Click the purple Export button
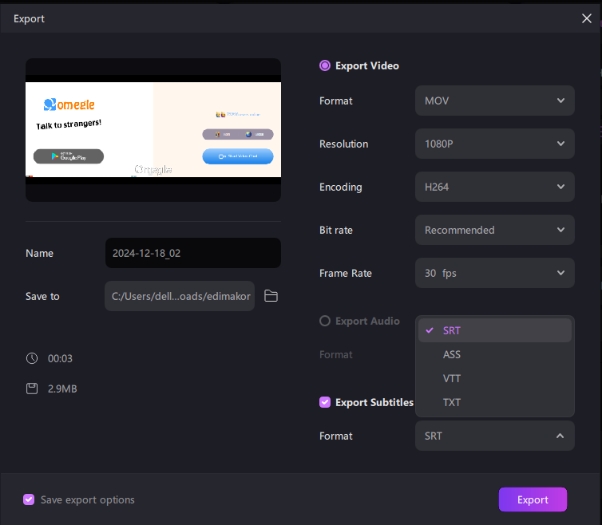This screenshot has width=602, height=526. (532, 500)
